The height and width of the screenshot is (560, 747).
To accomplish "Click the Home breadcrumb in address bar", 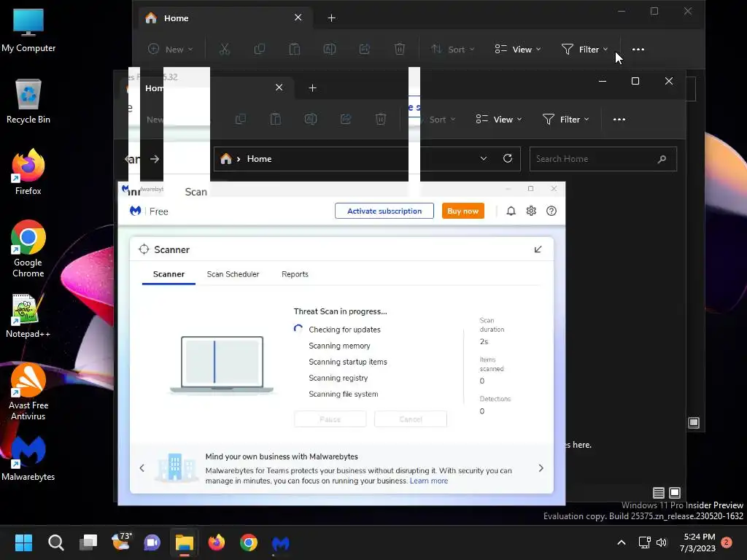I will click(259, 158).
